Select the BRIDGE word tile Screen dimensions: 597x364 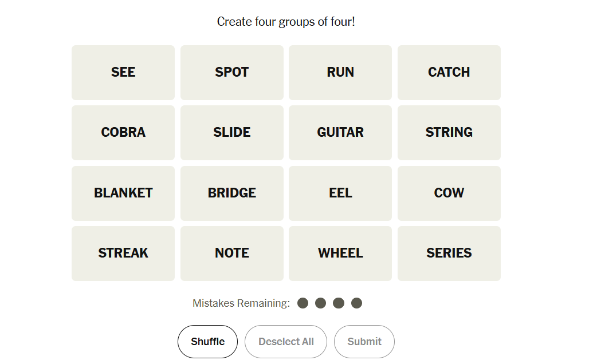click(x=232, y=193)
